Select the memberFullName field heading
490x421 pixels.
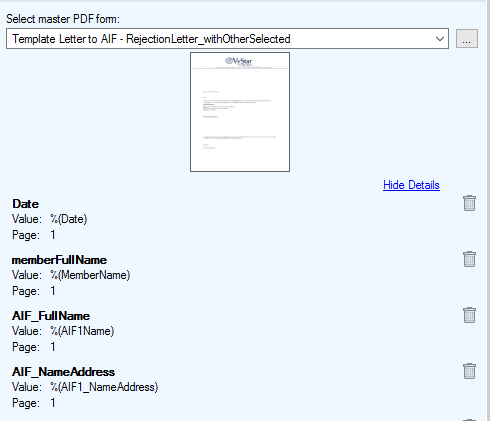pos(59,260)
